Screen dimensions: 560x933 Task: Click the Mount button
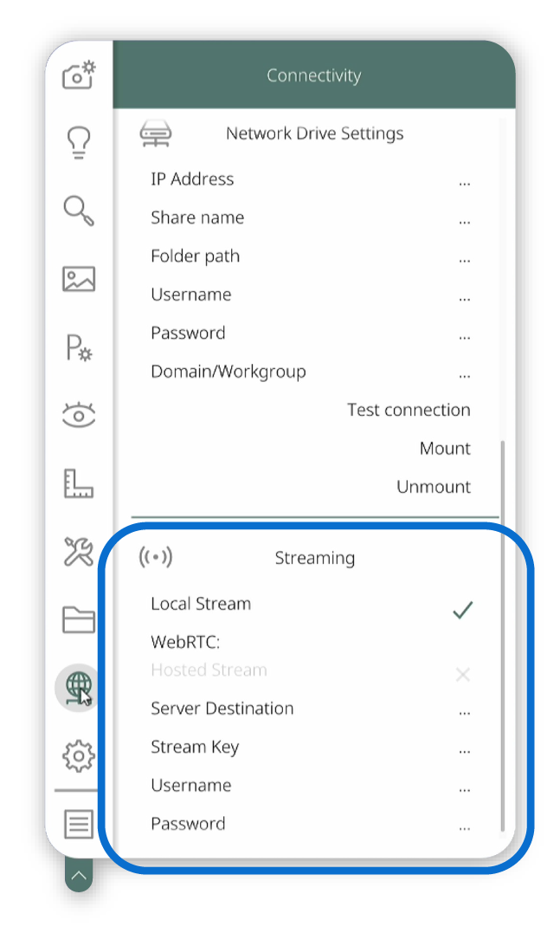click(445, 448)
